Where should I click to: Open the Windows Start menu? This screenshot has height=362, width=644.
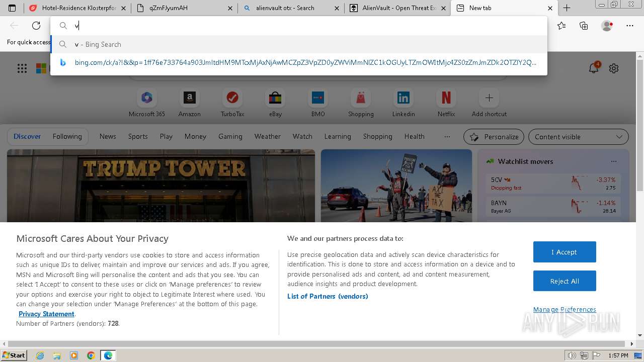(x=14, y=355)
